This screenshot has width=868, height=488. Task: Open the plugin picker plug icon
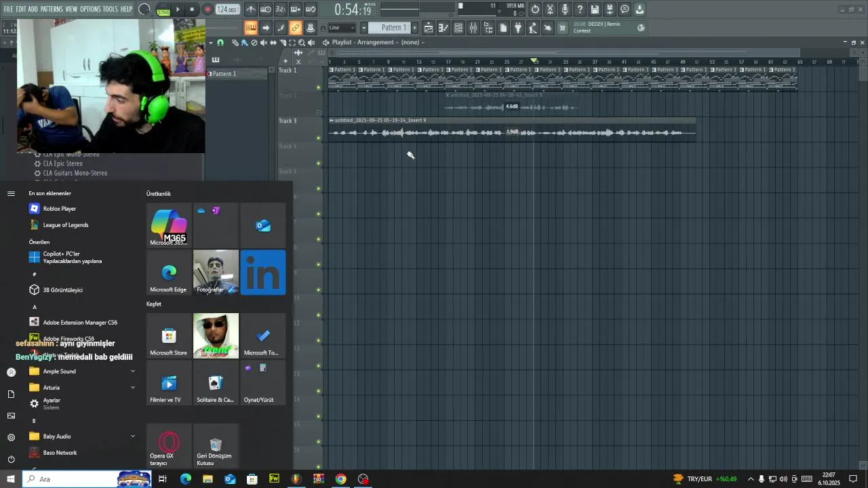point(518,28)
